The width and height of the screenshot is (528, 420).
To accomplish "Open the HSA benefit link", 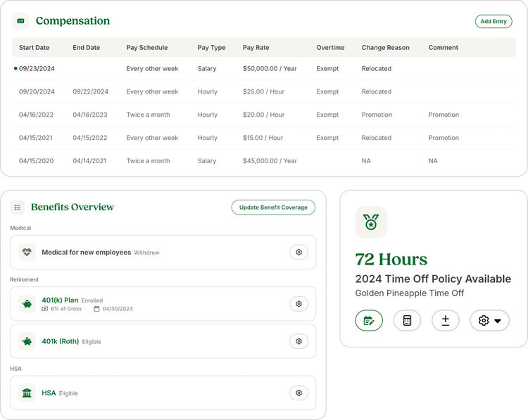I will pos(49,393).
